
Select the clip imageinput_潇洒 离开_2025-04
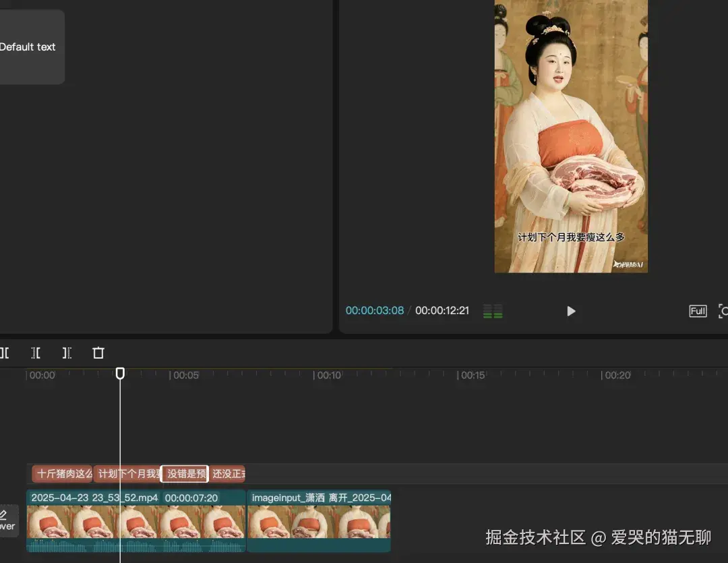pos(319,523)
